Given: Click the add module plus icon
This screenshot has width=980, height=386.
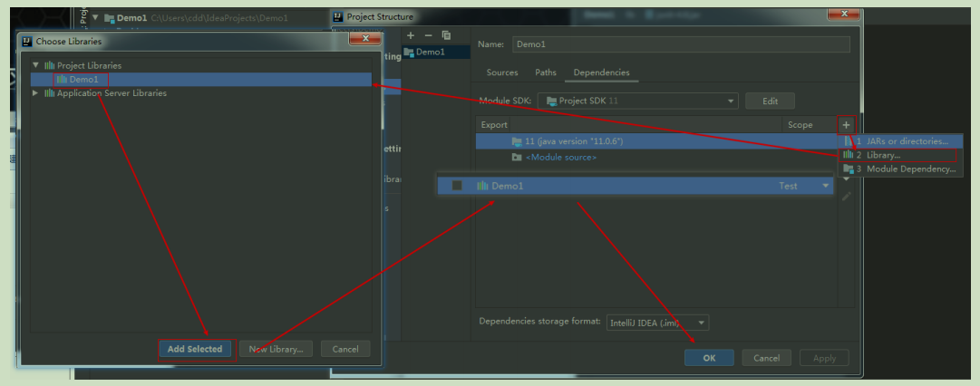Looking at the screenshot, I should click(411, 35).
